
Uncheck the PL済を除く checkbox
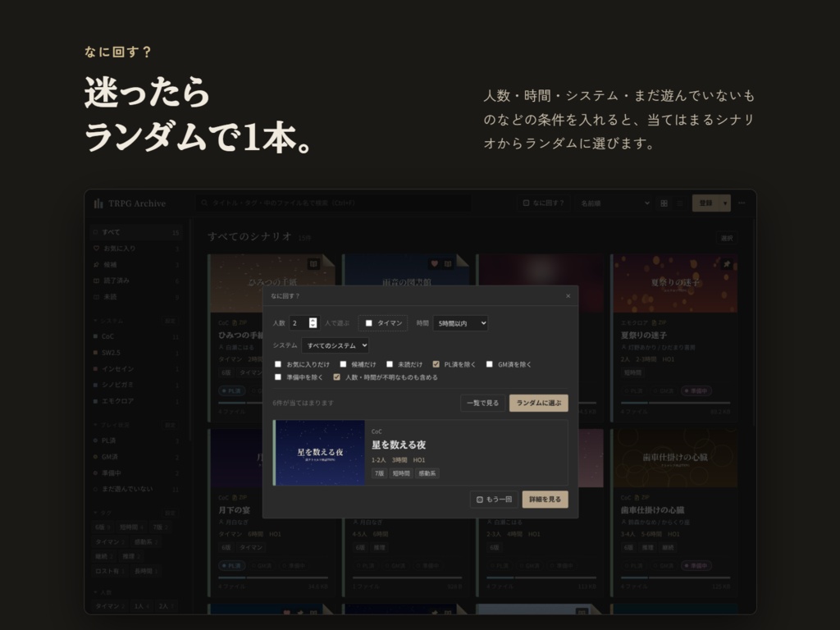point(436,364)
